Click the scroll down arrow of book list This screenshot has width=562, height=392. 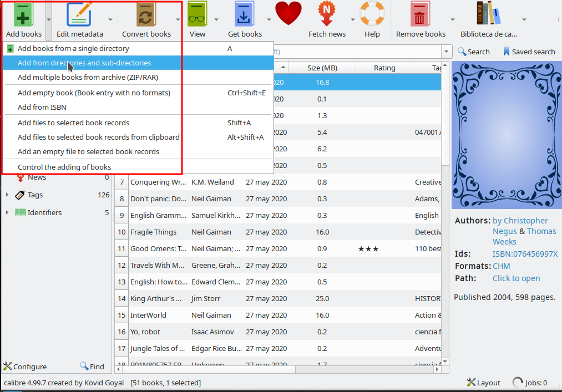click(445, 362)
